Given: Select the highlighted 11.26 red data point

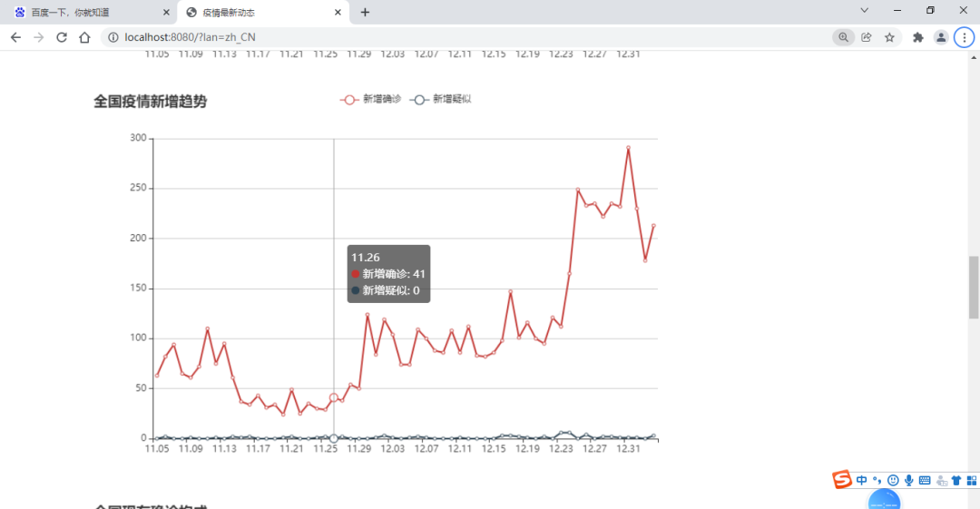Looking at the screenshot, I should tap(334, 397).
